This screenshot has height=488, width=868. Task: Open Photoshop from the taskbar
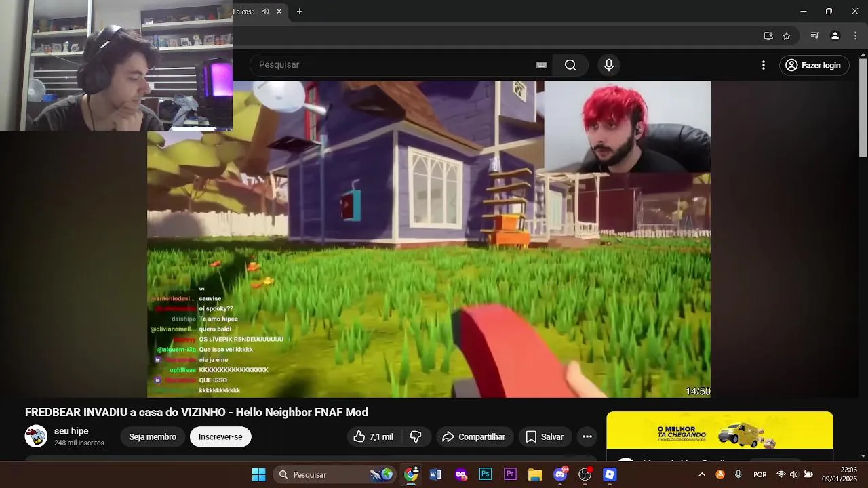[x=486, y=474]
